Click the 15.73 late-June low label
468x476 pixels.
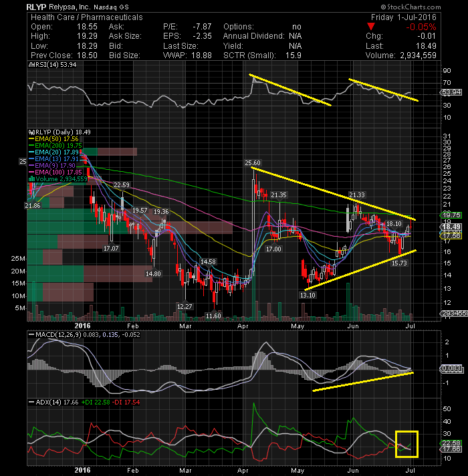(399, 263)
